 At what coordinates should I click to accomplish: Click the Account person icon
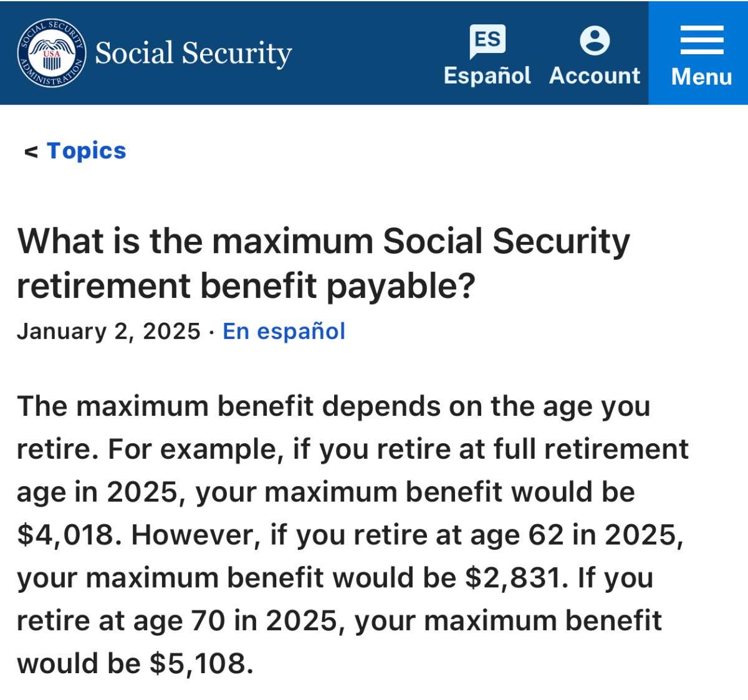point(595,41)
